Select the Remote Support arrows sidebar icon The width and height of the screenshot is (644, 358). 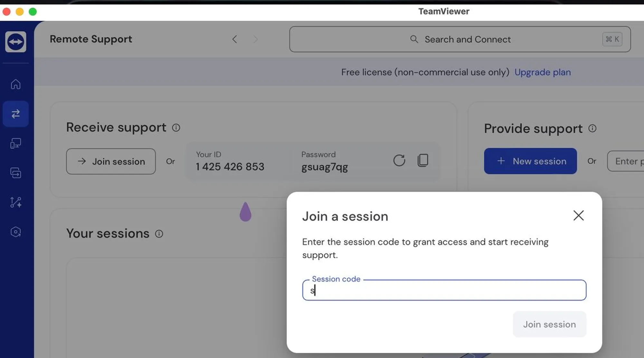pos(15,114)
